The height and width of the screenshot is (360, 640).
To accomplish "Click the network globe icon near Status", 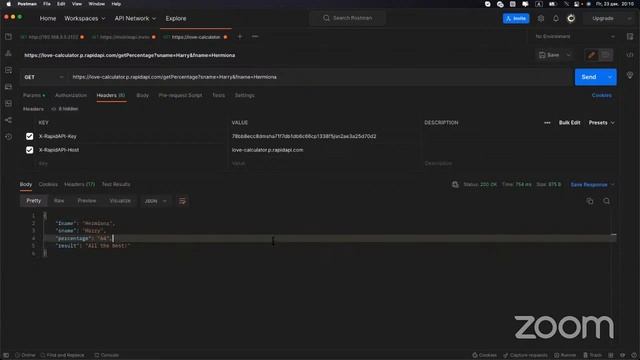I will click(455, 184).
